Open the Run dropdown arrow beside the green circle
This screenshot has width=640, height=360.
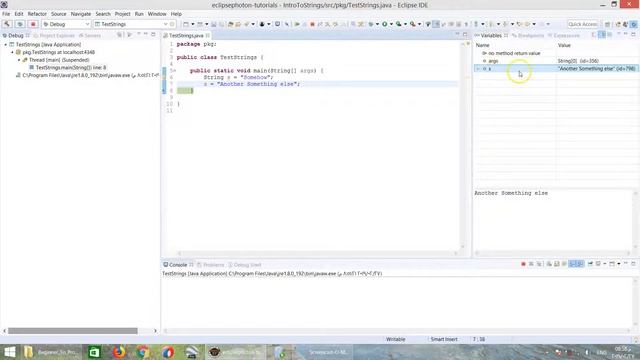[x=391, y=24]
